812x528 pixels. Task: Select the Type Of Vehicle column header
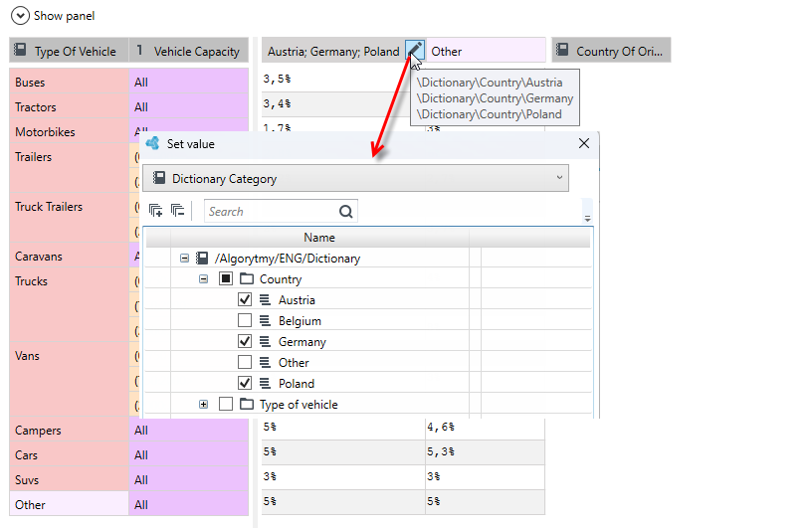(69, 50)
